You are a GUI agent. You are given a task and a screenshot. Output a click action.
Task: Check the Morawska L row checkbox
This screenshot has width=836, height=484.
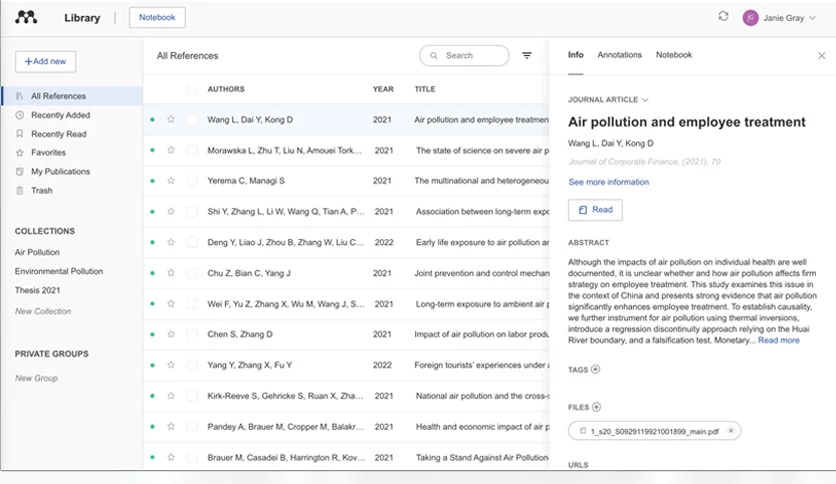point(192,150)
